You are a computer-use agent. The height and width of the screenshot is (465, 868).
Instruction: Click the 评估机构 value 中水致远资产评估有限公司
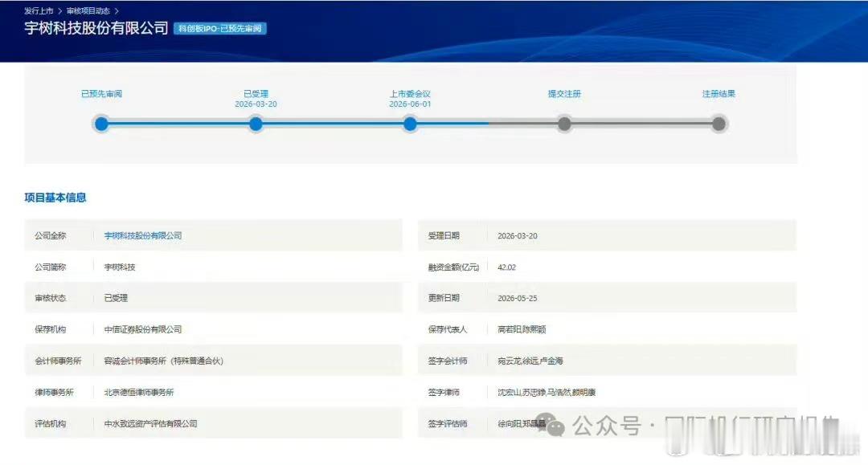(150, 424)
